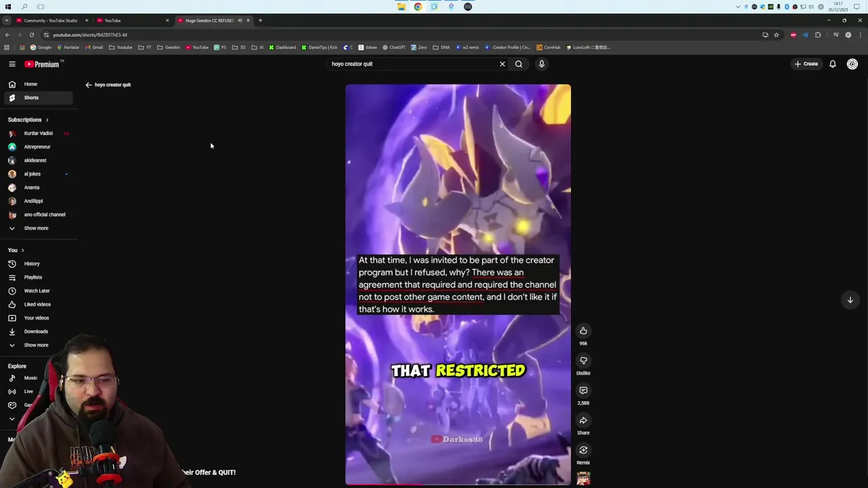Expand the Subscriptions section chevron
The image size is (868, 488).
[x=47, y=120]
